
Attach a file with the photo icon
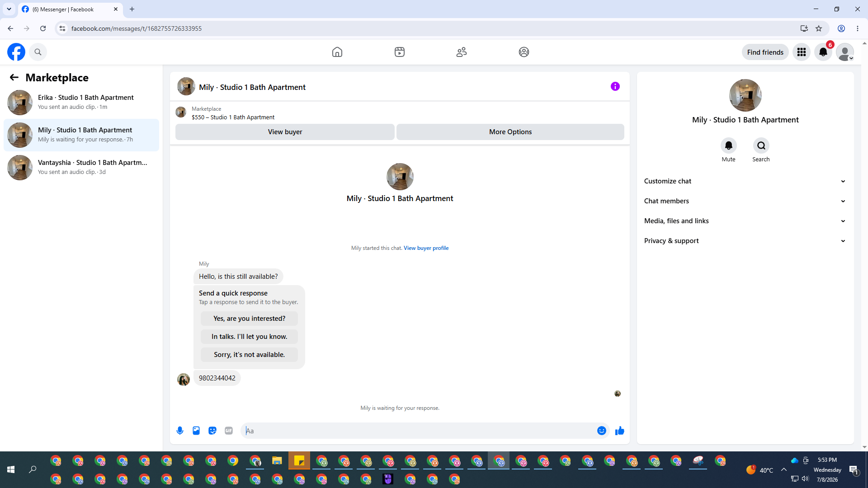pyautogui.click(x=196, y=431)
